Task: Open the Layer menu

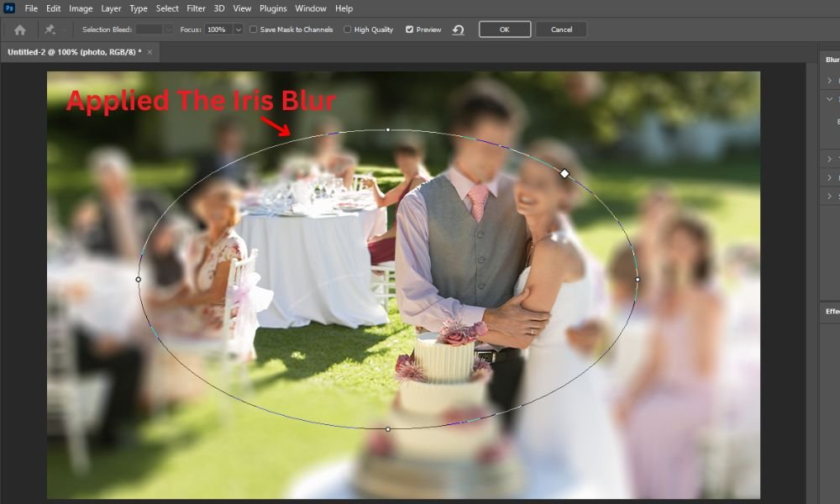Action: click(x=111, y=8)
